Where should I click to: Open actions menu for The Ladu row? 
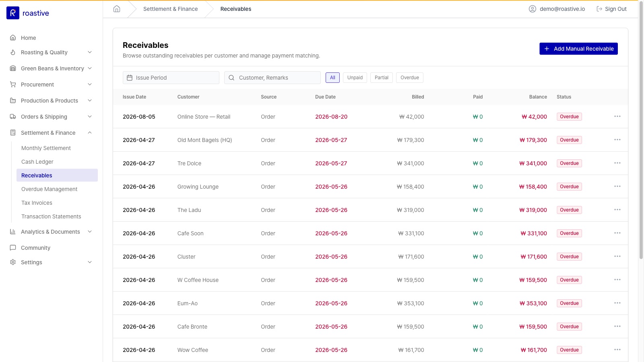pyautogui.click(x=617, y=210)
